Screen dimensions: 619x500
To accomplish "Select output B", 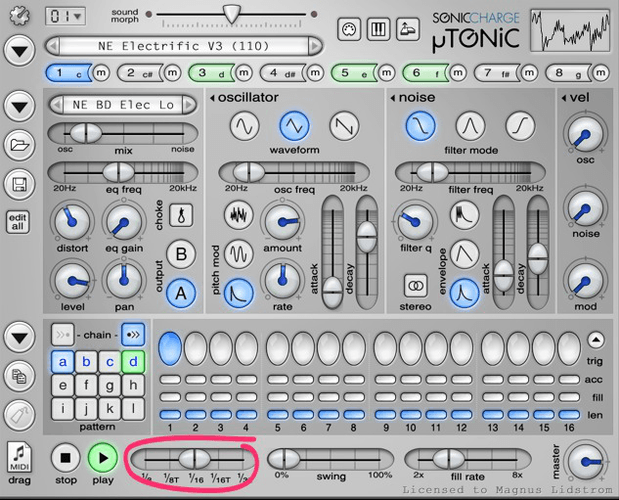I will click(x=181, y=255).
